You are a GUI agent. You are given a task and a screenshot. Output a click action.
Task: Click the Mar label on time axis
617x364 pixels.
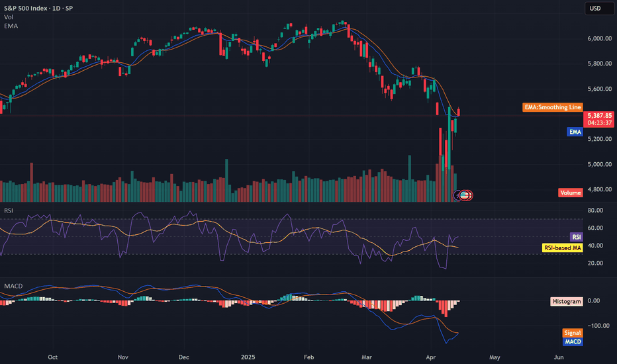(367, 357)
